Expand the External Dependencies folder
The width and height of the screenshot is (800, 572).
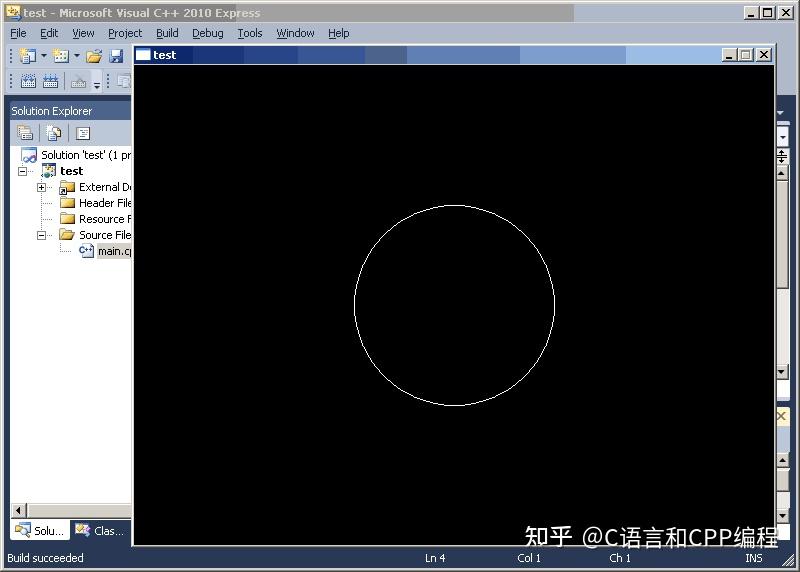pos(41,187)
